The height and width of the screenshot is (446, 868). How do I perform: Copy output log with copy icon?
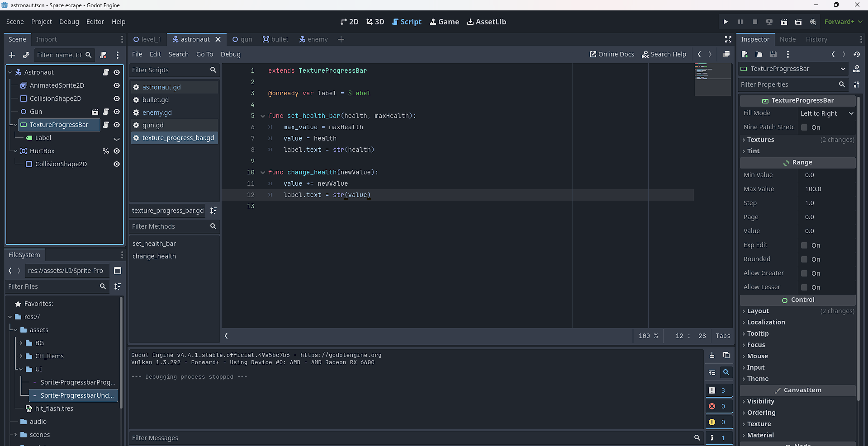(x=726, y=356)
